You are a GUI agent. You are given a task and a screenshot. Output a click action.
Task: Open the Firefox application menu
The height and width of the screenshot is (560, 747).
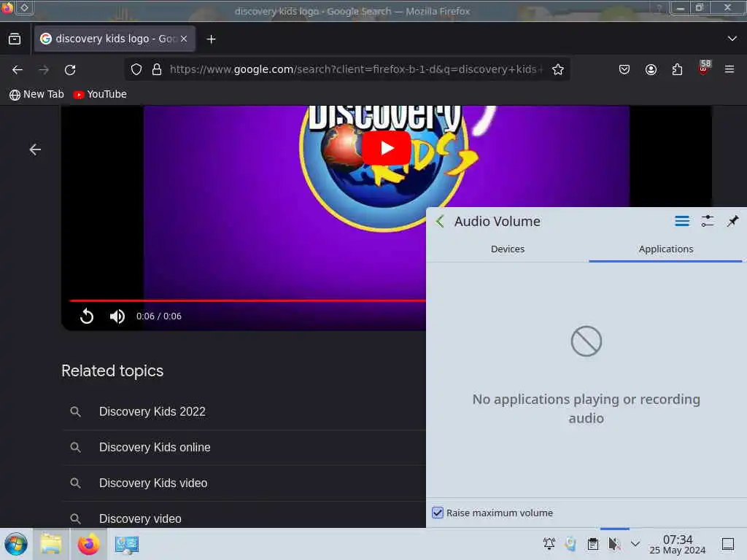[729, 69]
